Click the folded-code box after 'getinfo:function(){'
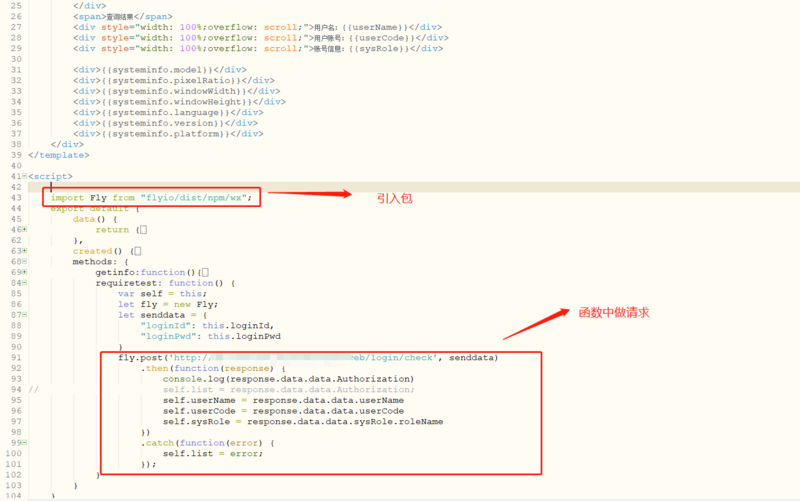This screenshot has width=800, height=501. coord(205,272)
